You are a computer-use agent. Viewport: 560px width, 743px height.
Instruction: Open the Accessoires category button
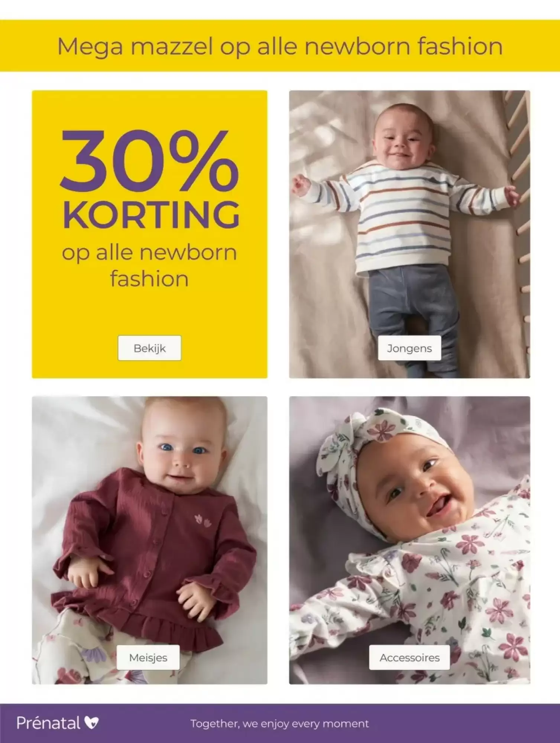(x=410, y=657)
